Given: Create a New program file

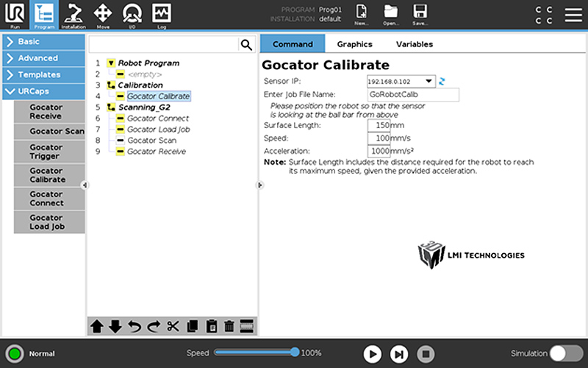Looking at the screenshot, I should [362, 15].
